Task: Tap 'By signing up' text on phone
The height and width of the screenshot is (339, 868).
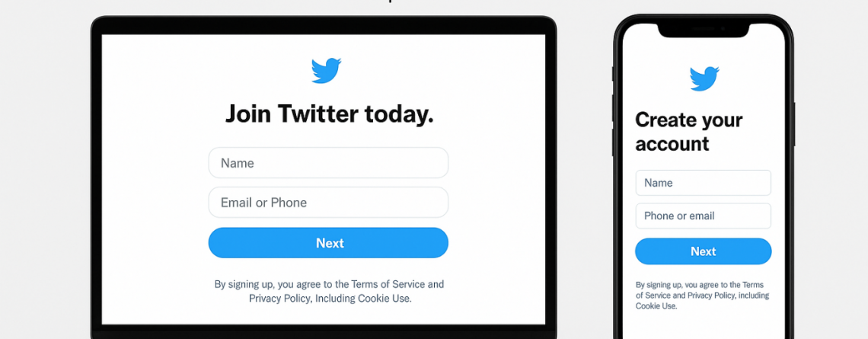Action: pyautogui.click(x=656, y=285)
